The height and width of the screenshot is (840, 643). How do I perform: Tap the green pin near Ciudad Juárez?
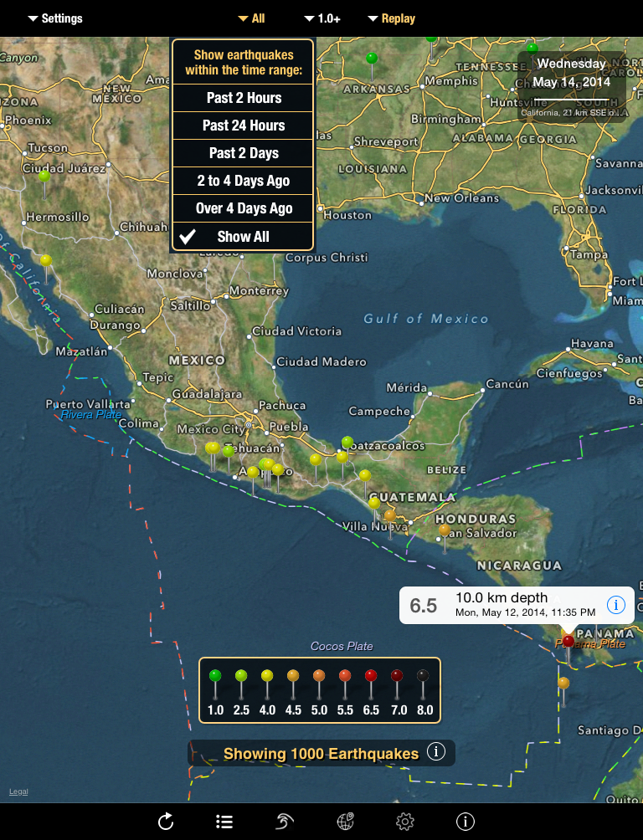coord(44,176)
